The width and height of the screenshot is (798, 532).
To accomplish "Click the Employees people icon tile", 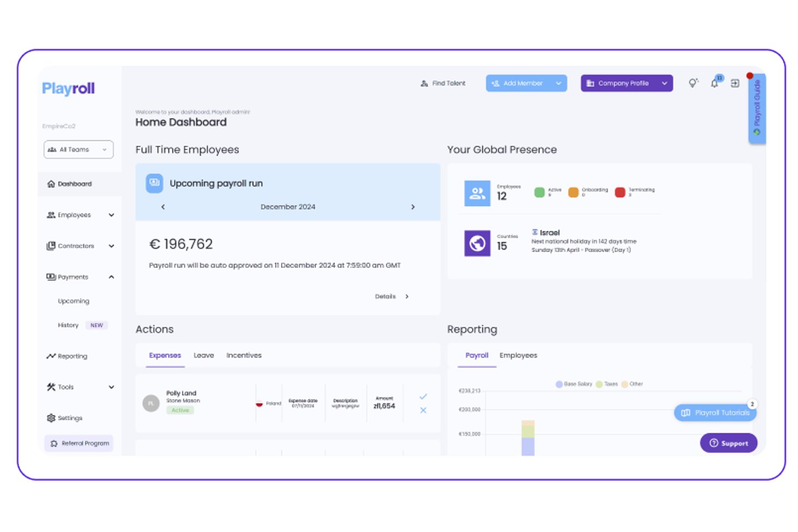I will pyautogui.click(x=477, y=193).
